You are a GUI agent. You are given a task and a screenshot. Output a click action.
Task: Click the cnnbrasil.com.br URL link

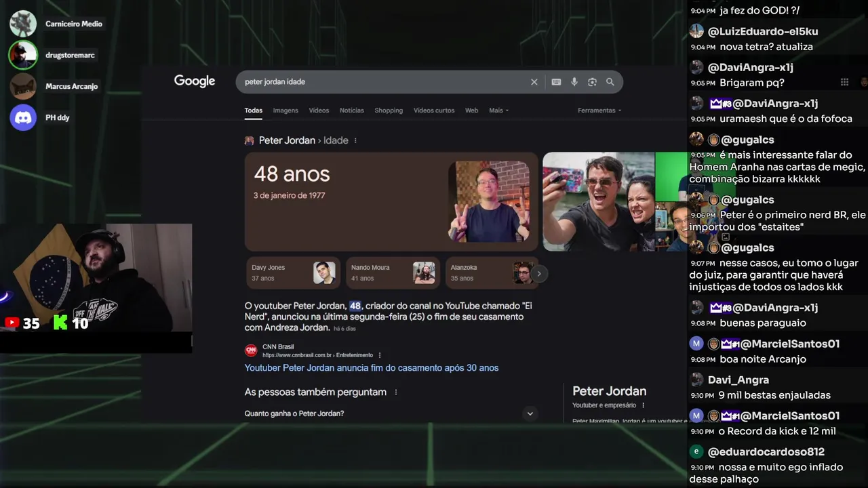point(317,355)
